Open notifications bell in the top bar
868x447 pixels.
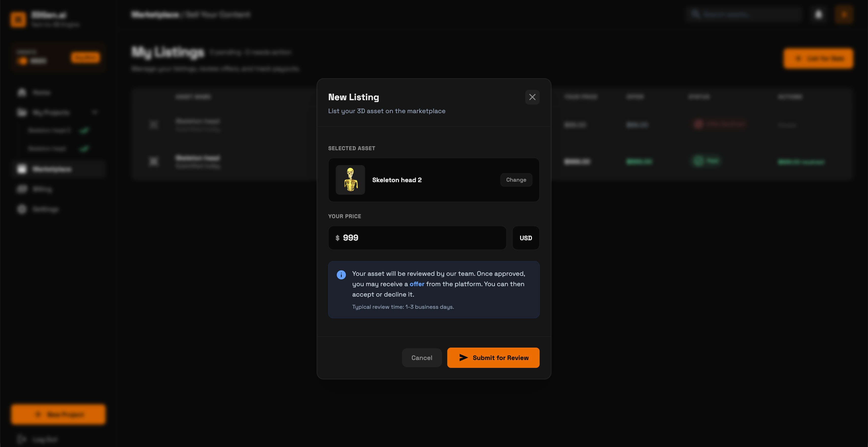[819, 14]
